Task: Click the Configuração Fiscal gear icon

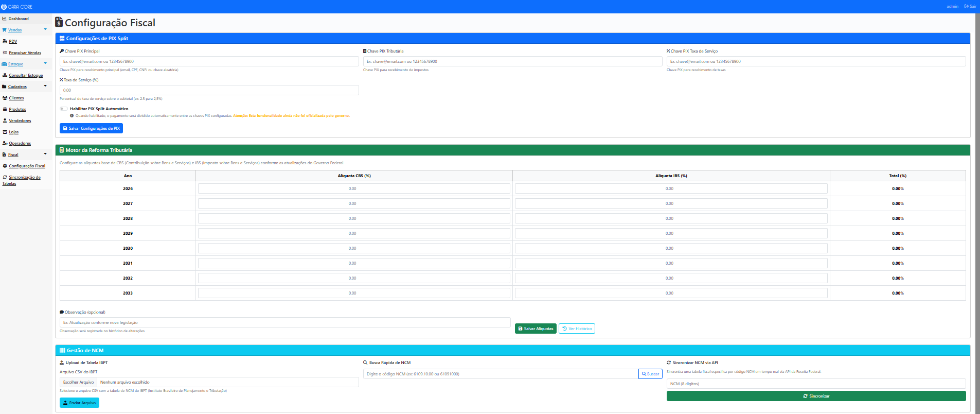Action: (x=5, y=166)
